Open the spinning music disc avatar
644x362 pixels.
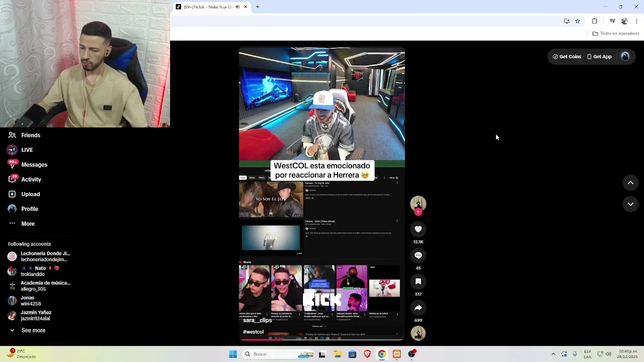[418, 333]
